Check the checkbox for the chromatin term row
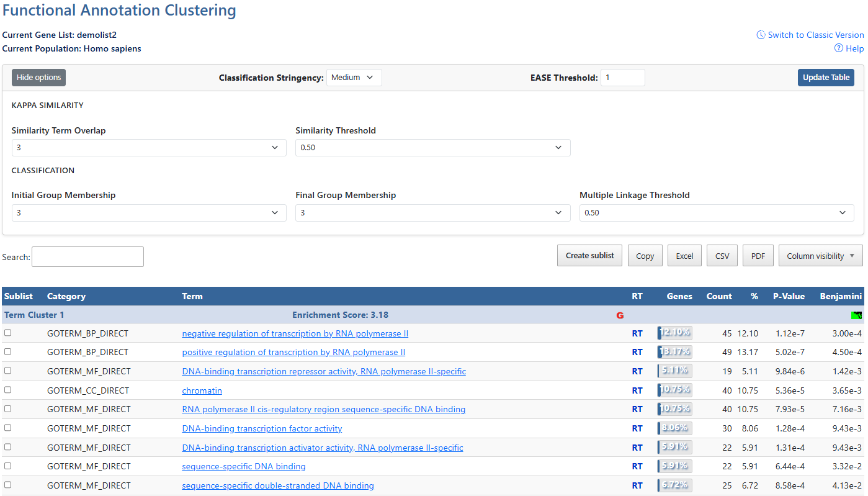868x496 pixels. point(7,389)
